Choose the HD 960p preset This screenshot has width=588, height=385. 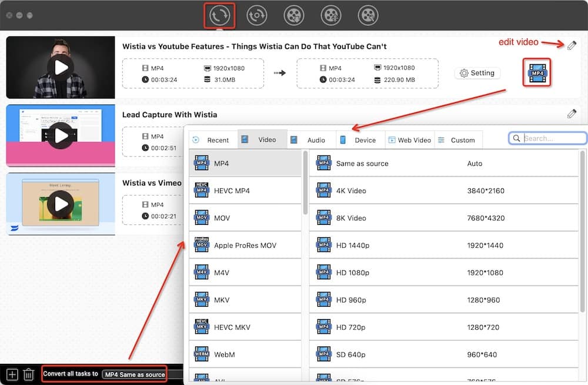(x=444, y=300)
